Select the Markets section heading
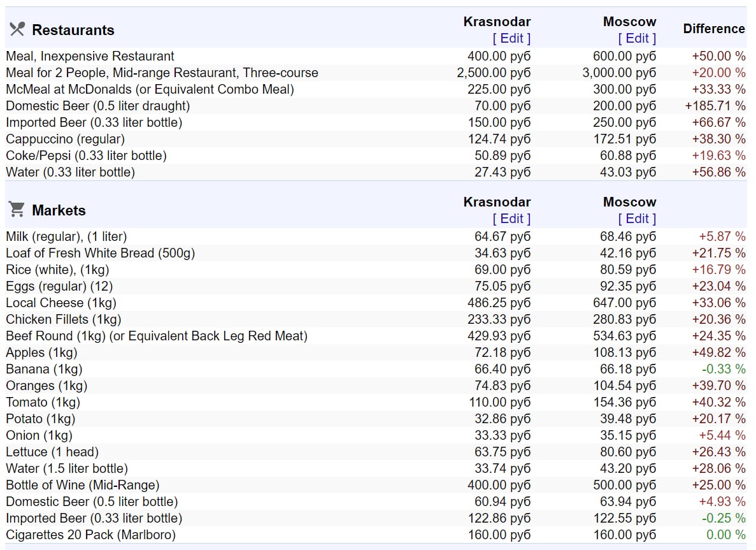The width and height of the screenshot is (756, 550). click(x=59, y=210)
